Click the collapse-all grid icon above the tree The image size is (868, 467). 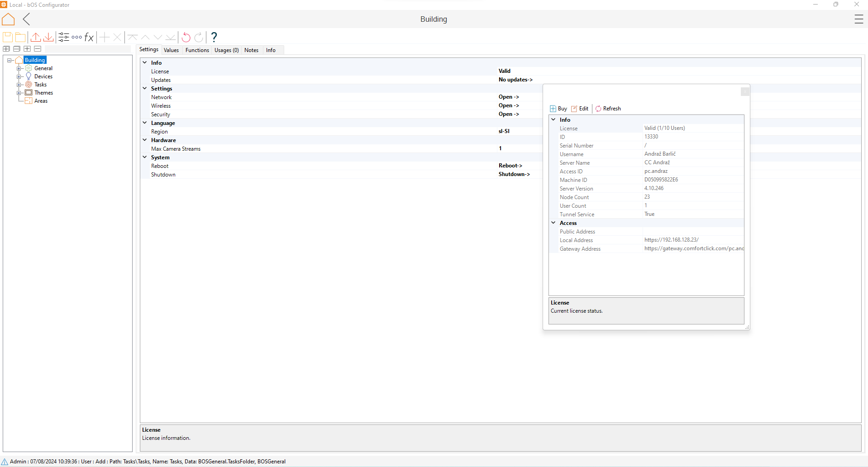pos(17,49)
